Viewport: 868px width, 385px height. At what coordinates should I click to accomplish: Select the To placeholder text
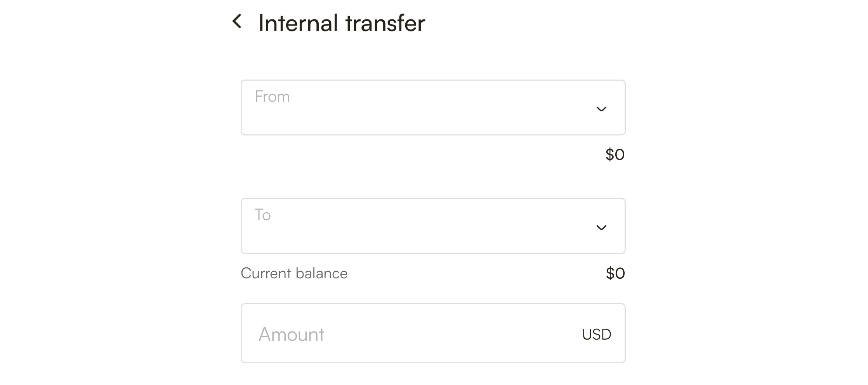point(262,215)
